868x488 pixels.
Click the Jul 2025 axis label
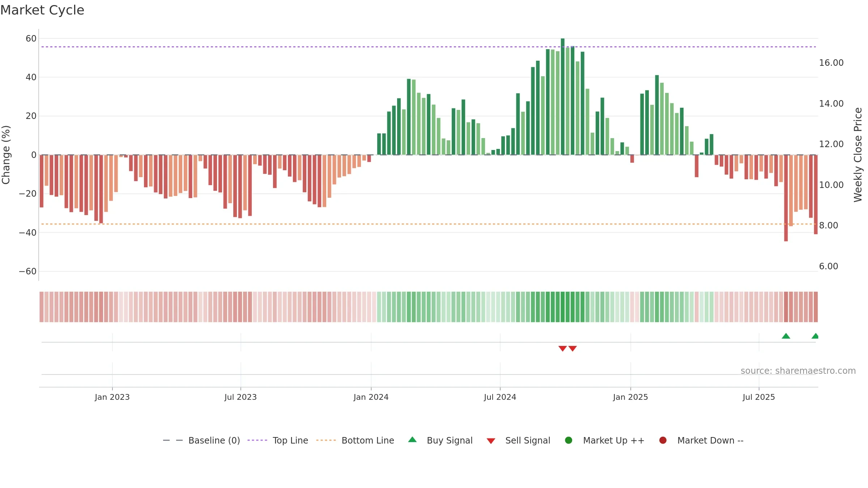click(x=759, y=397)
